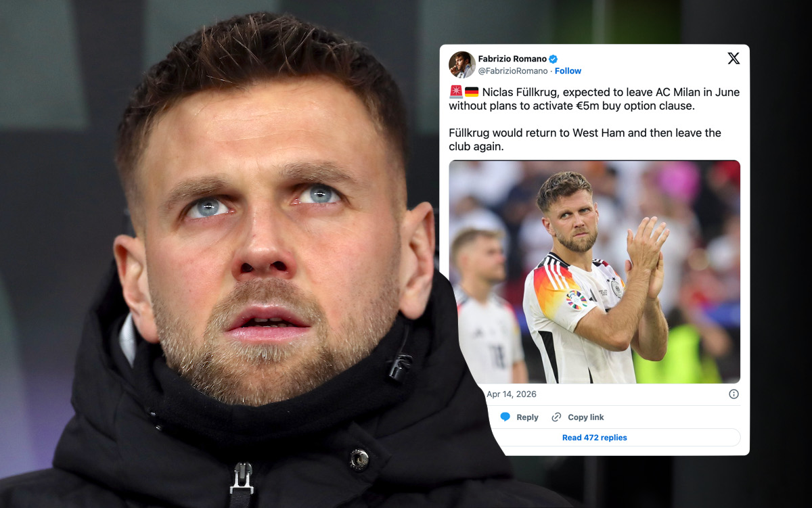This screenshot has height=508, width=812.
Task: Select the Reply label
Action: pyautogui.click(x=527, y=417)
